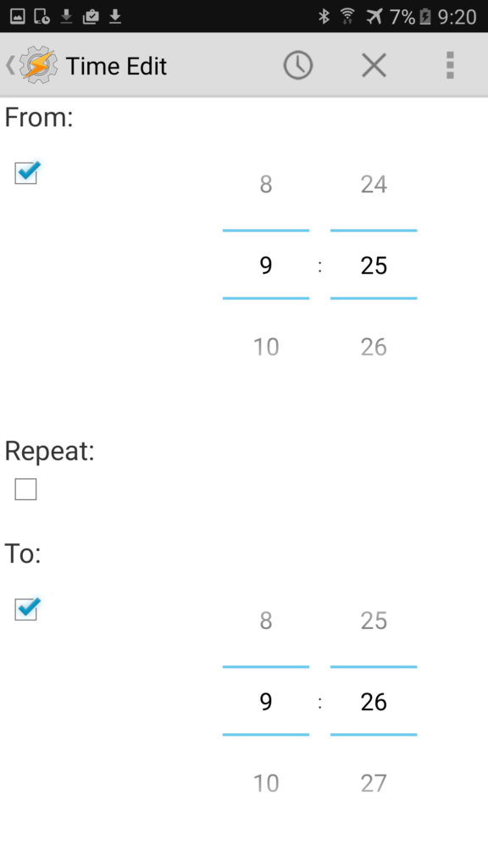Select minute 27 in To picker

[x=374, y=783]
